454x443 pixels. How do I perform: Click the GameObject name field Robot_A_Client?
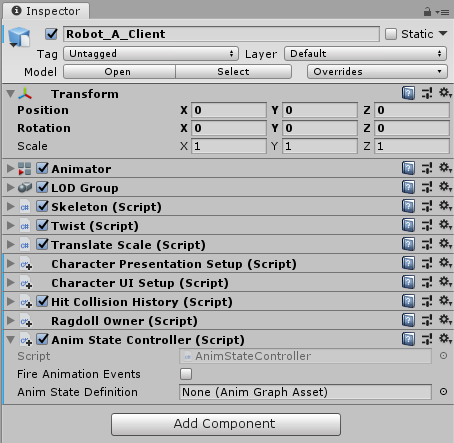(221, 34)
